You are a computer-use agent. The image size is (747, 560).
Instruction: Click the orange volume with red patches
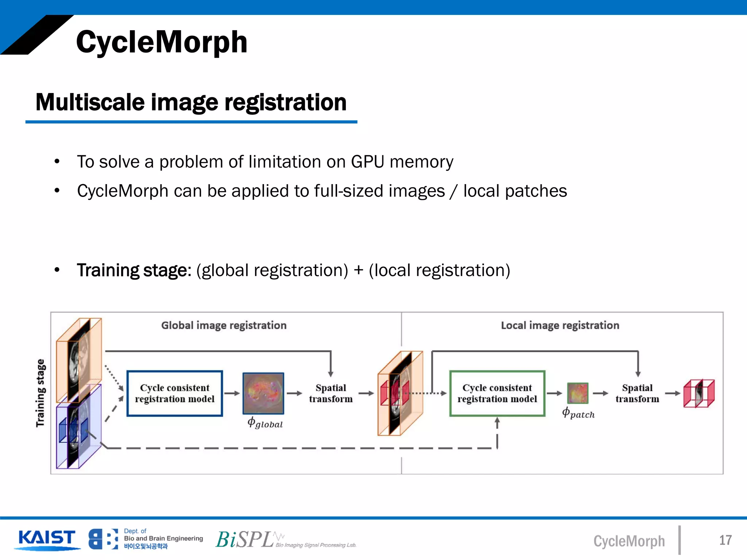400,393
